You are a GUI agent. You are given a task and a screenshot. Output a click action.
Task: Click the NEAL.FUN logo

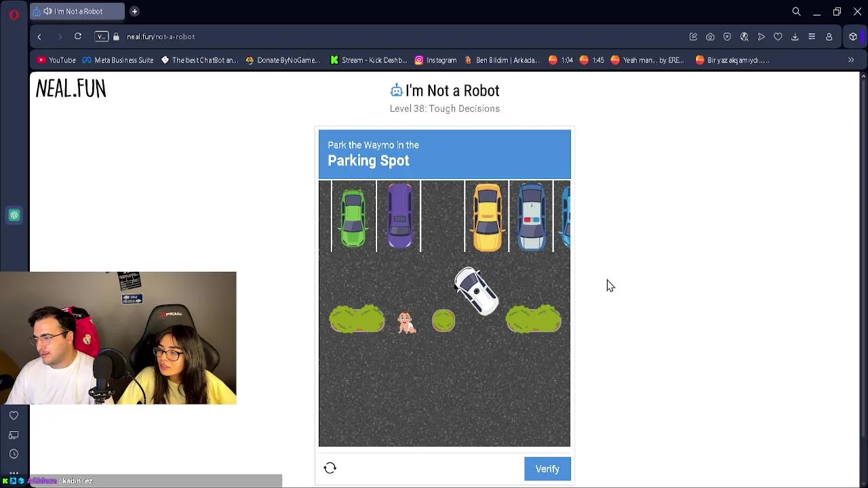(x=71, y=89)
